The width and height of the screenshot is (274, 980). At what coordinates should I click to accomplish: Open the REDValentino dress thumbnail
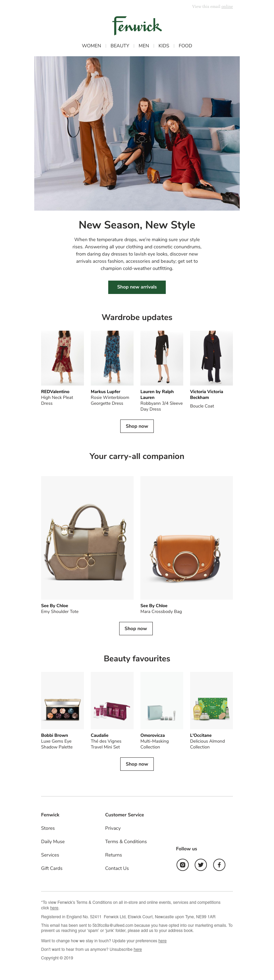coord(62,358)
